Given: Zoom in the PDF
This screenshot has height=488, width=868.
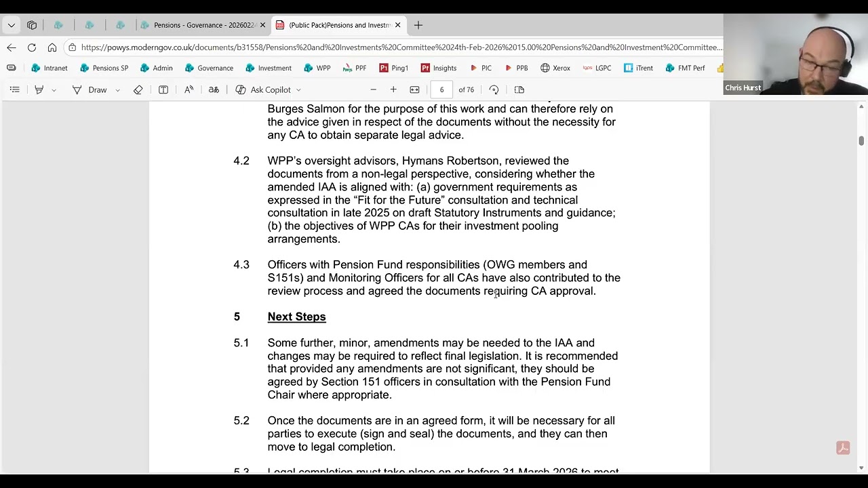Looking at the screenshot, I should click(393, 89).
